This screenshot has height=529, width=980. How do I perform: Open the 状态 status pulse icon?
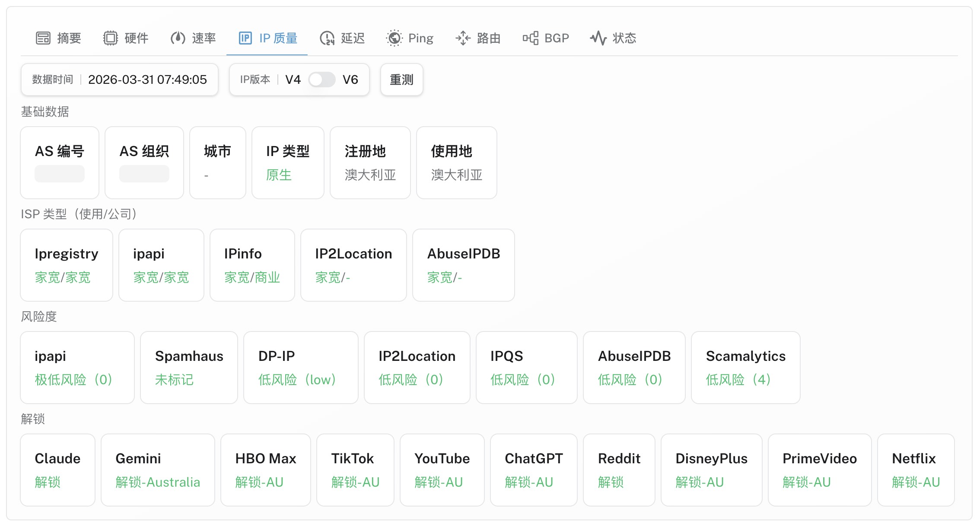tap(598, 38)
